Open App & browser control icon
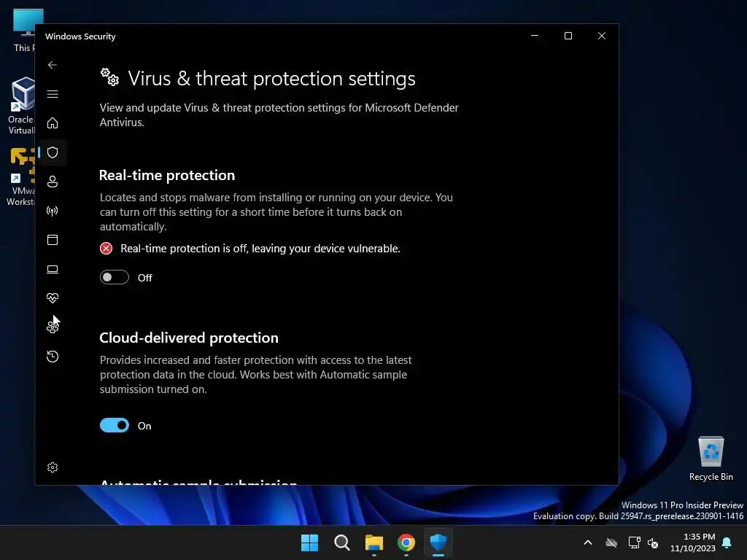The height and width of the screenshot is (560, 747). pos(53,239)
